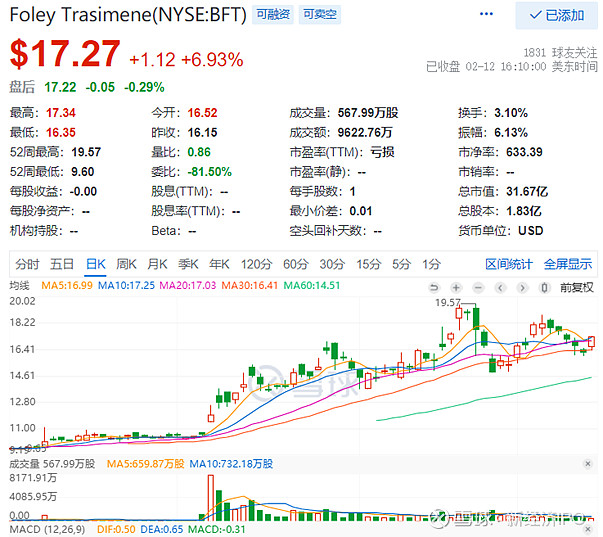Click the 52周最低 value 9.60
The width and height of the screenshot is (603, 537).
(x=83, y=172)
